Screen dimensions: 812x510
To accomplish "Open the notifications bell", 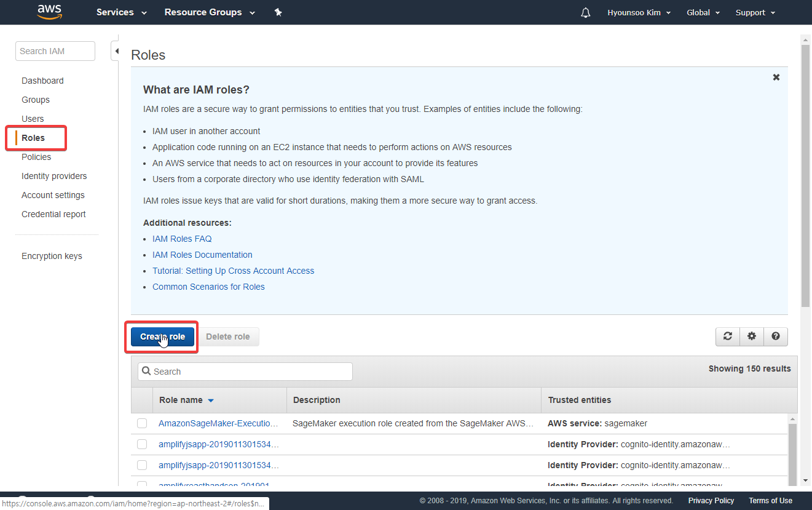I will (585, 12).
